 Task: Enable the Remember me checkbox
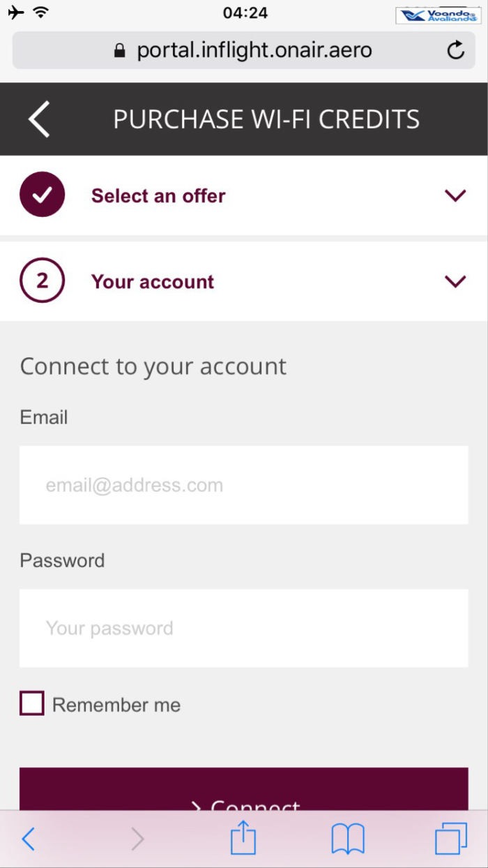32,704
